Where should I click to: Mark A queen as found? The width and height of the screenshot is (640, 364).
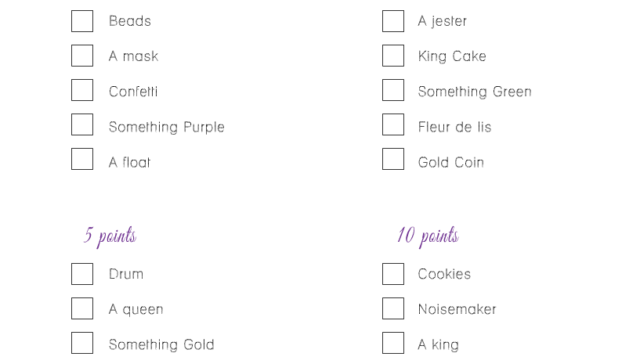(82, 308)
